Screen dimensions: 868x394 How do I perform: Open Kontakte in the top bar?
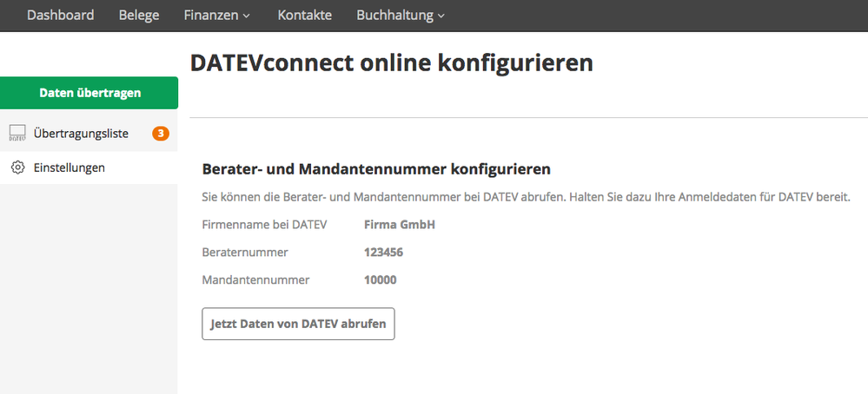(x=304, y=15)
